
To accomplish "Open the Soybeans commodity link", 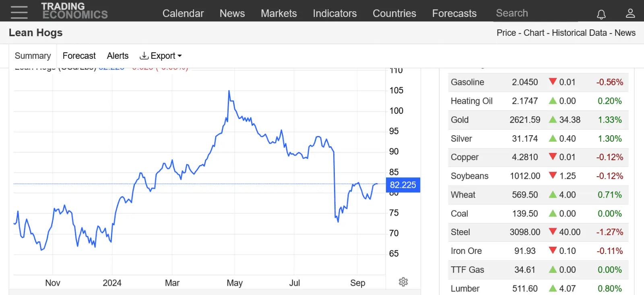I will pyautogui.click(x=469, y=176).
